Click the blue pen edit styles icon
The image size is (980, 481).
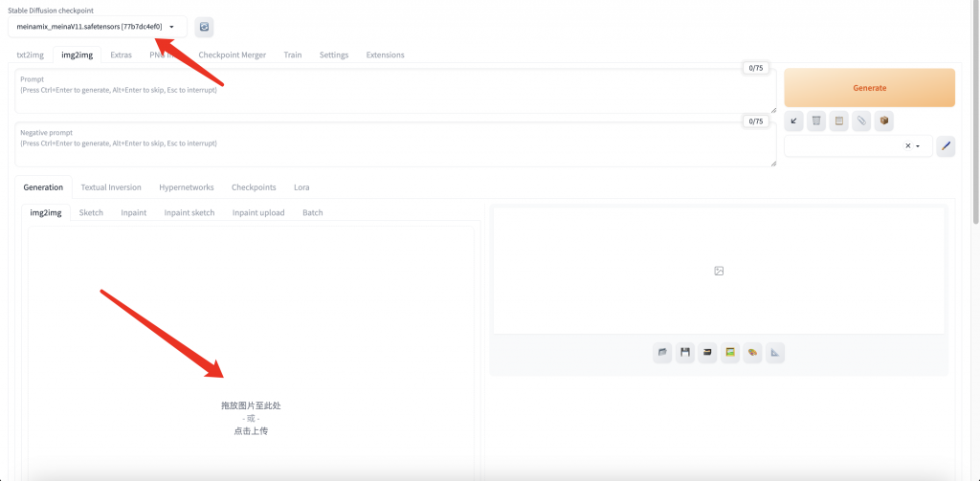click(x=946, y=146)
